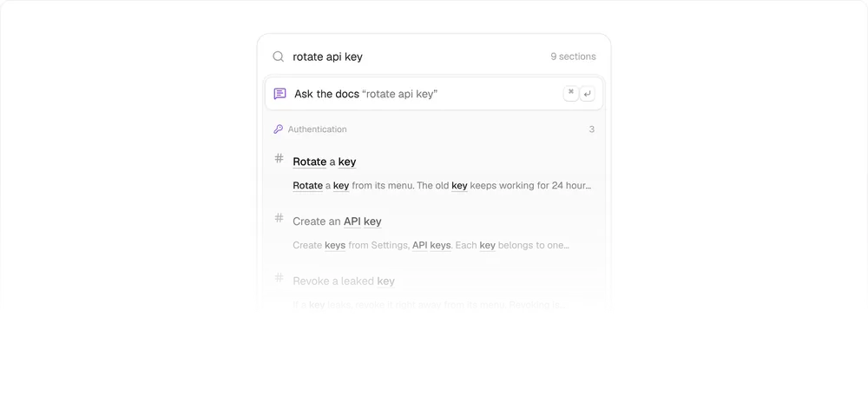Click the command key badge in Ask the docs row

pos(571,94)
